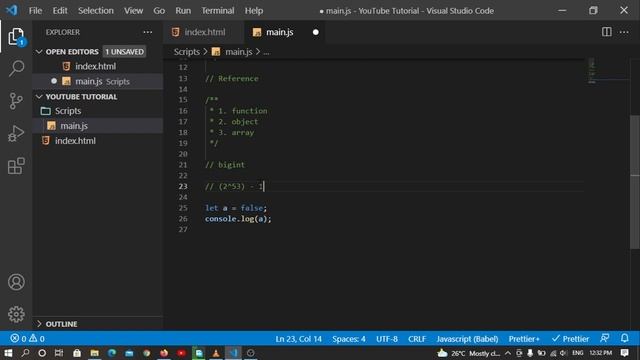Select main.js Scripts in Open Editors
Screen dimensions: 640x360
98,81
